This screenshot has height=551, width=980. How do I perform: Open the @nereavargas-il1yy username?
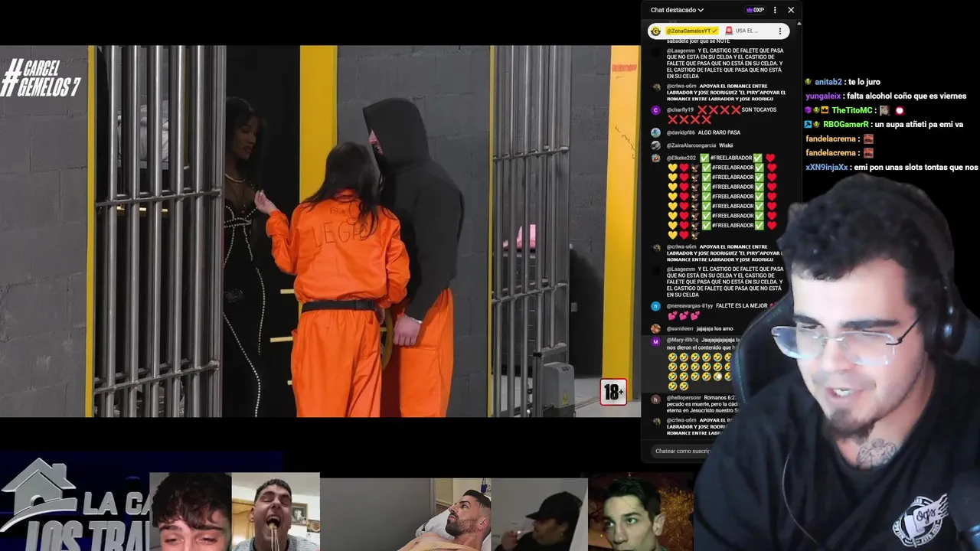click(690, 306)
